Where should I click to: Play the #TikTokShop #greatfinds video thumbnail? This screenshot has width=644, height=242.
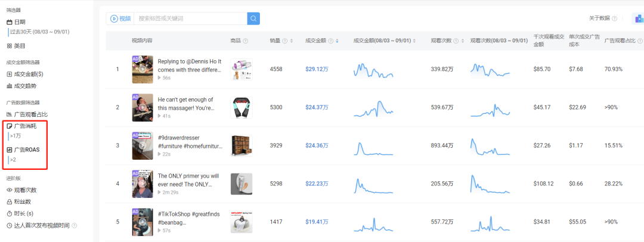pos(143,222)
